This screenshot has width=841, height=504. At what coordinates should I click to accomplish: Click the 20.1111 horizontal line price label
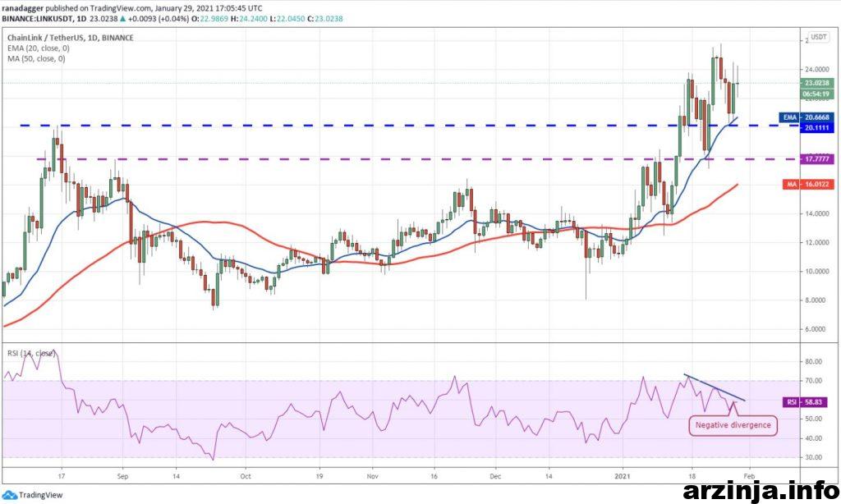click(817, 127)
